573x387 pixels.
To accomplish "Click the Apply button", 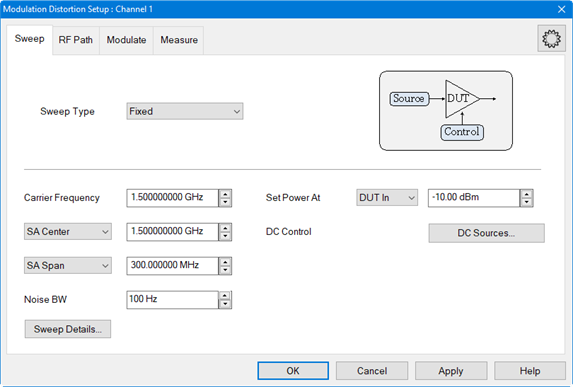I will point(451,371).
